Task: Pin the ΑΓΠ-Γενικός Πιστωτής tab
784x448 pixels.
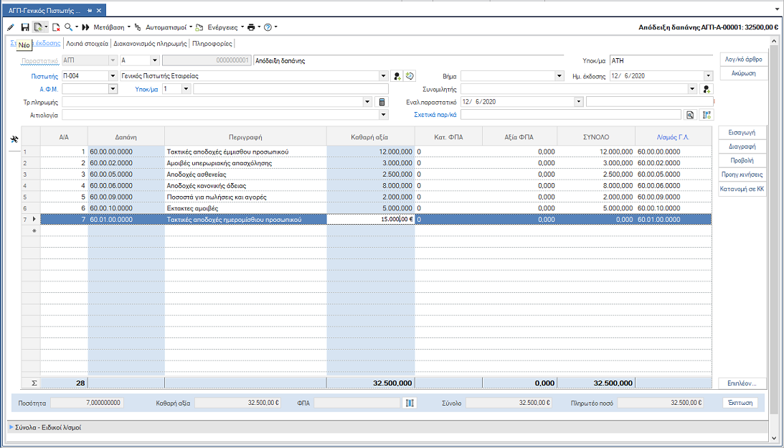Action: coord(90,10)
